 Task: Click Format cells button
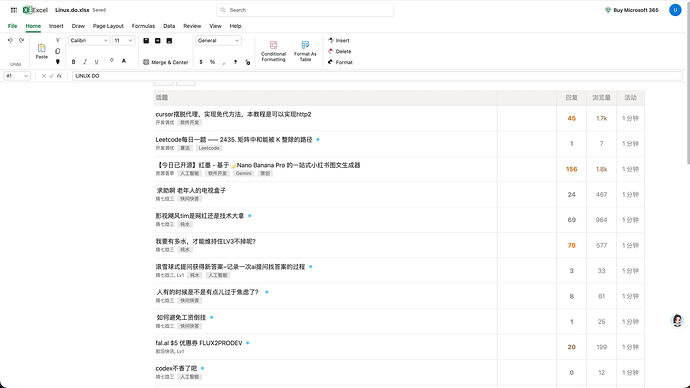(x=340, y=62)
